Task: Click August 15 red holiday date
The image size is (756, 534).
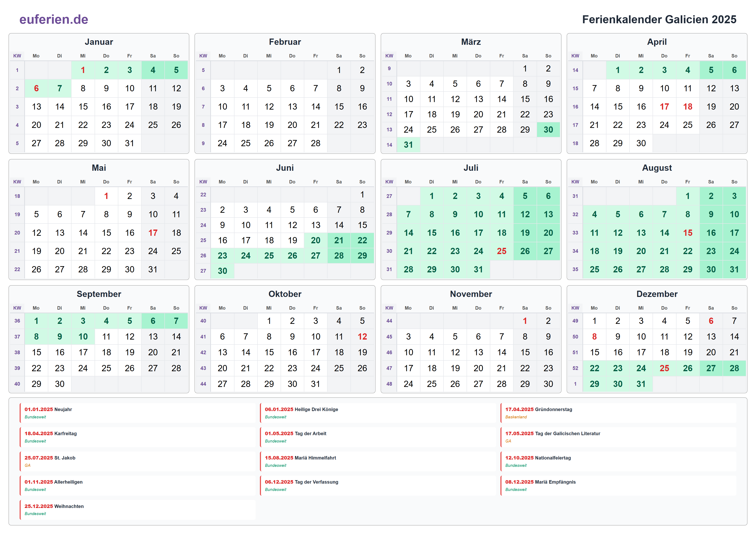Action: coord(687,233)
